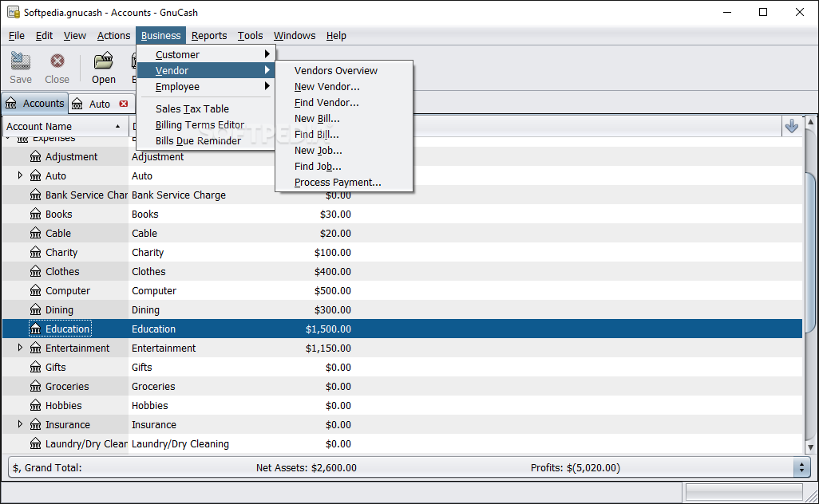Select Vendors Overview menu item
This screenshot has width=819, height=504.
coord(344,70)
